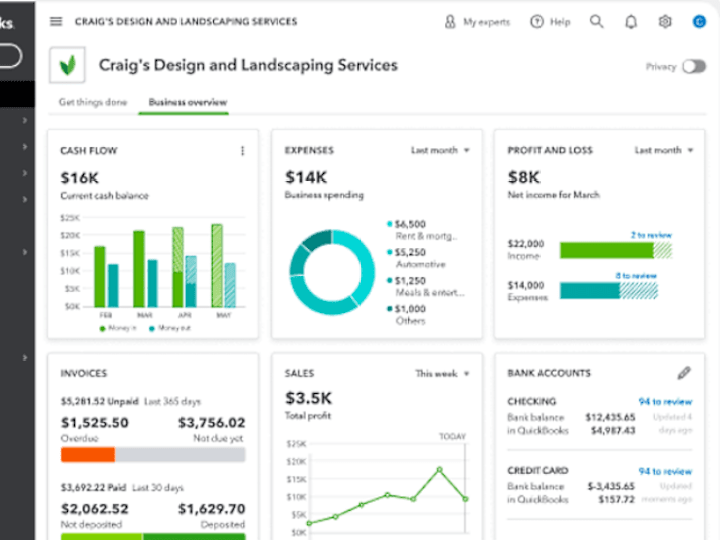Open Checking 94 to review link
Screen dimensions: 720x540
[x=665, y=401]
